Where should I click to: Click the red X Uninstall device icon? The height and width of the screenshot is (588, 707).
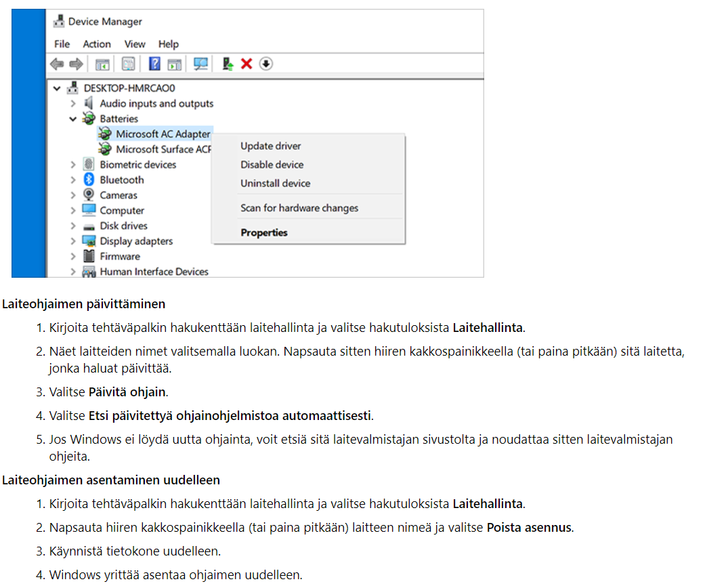(x=247, y=64)
